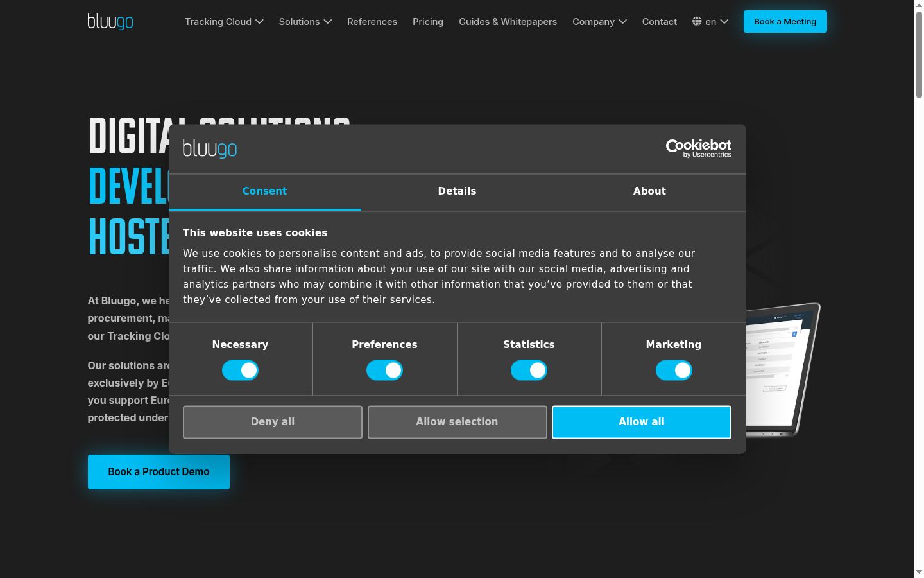Screen dimensions: 924x578
Task: Open the en language selector
Action: click(710, 22)
